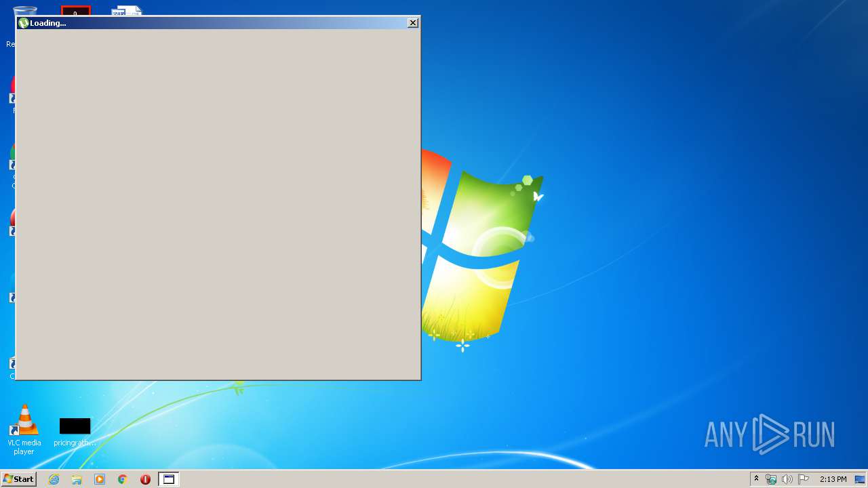Open Windows Media Player from taskbar
Image resolution: width=868 pixels, height=488 pixels.
[100, 479]
